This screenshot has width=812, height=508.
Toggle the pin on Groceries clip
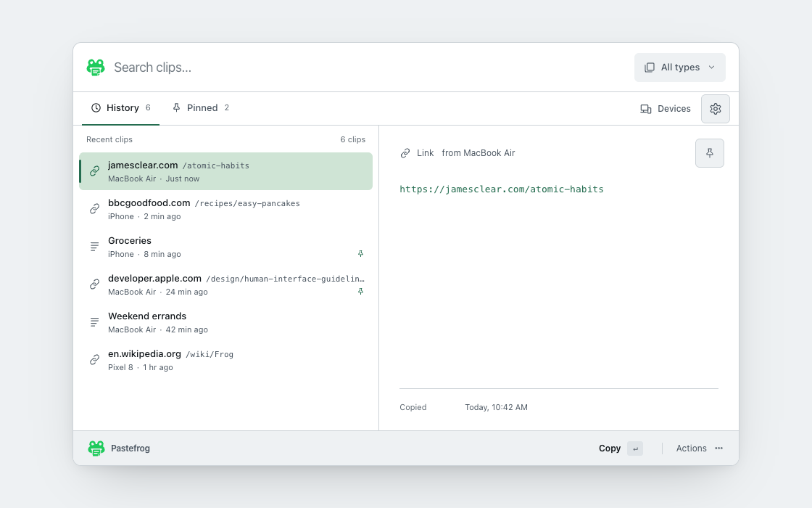click(361, 253)
